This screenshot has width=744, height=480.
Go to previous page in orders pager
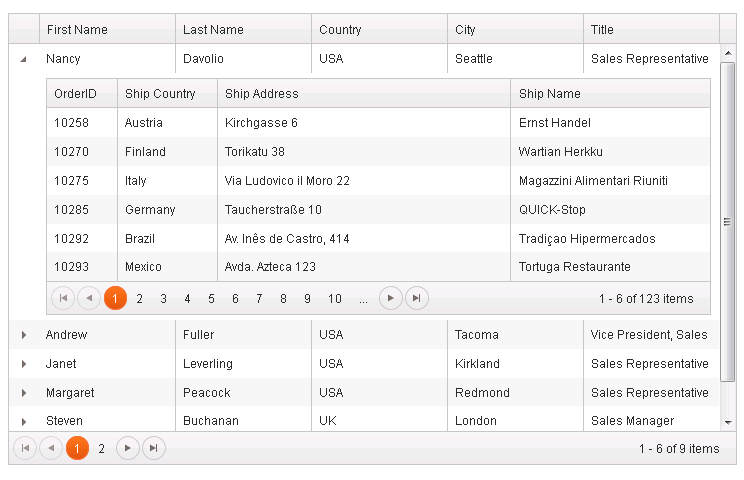click(x=89, y=298)
